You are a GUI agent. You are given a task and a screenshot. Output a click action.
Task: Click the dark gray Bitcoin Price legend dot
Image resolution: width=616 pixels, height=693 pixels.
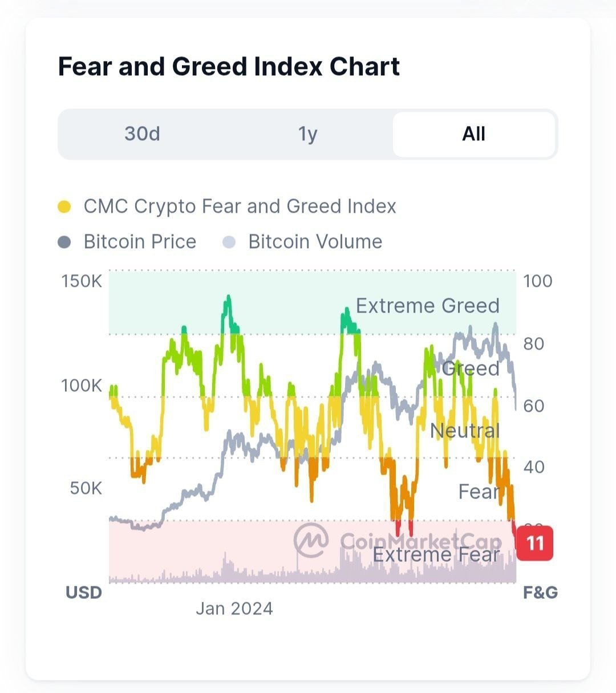point(64,242)
